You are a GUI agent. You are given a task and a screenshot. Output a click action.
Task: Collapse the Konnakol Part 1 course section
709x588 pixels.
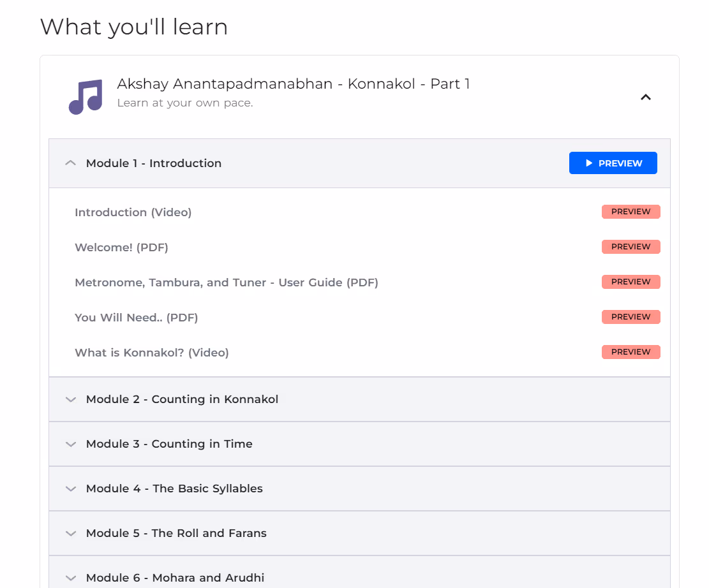tap(646, 97)
